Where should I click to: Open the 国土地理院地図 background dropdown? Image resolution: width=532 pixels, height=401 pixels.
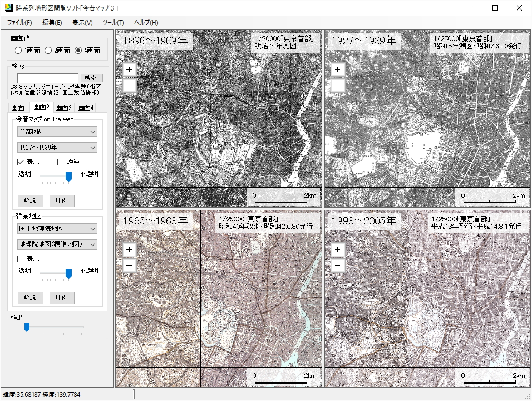point(57,229)
